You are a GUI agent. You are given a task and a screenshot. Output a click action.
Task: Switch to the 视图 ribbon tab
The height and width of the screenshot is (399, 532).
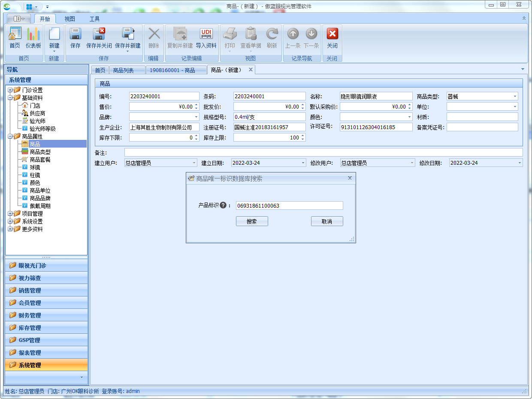[70, 19]
